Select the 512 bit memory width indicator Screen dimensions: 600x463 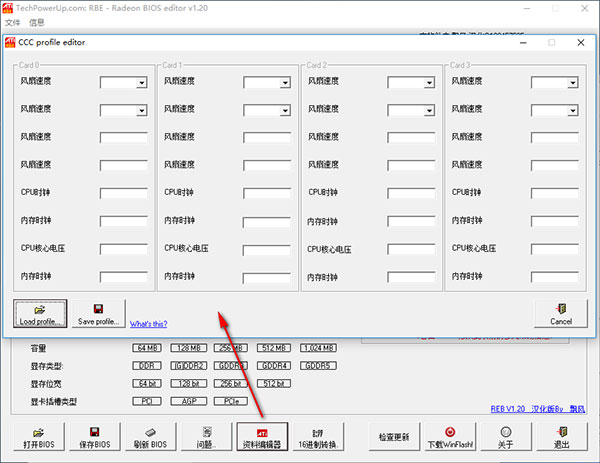click(274, 383)
